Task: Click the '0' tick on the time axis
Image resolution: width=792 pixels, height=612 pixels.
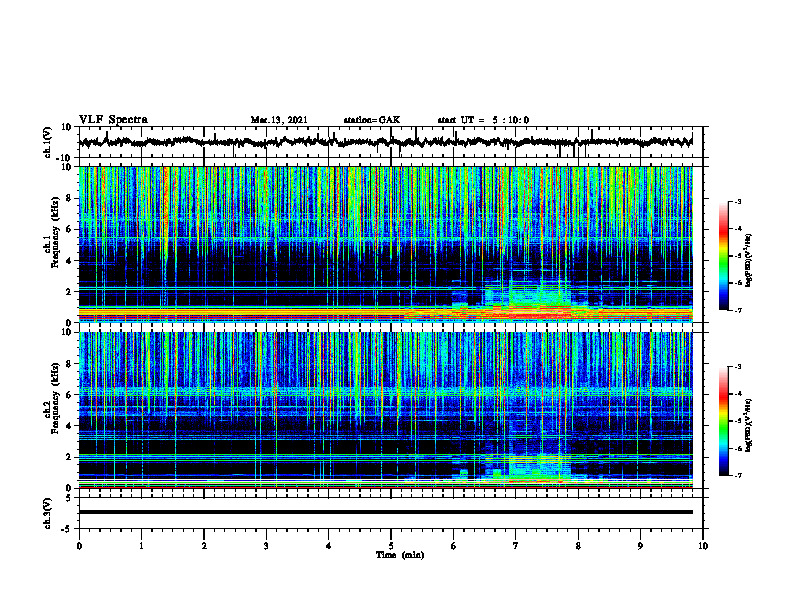Action: coord(79,546)
